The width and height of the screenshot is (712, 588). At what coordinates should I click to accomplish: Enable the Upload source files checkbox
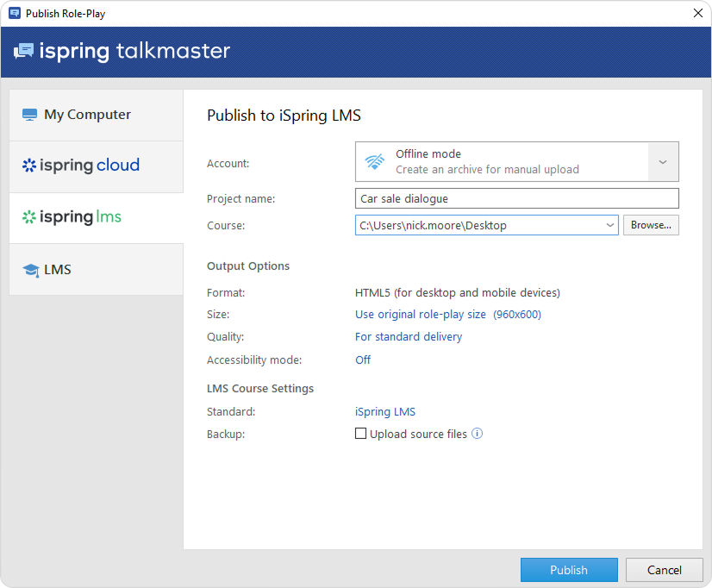point(361,434)
